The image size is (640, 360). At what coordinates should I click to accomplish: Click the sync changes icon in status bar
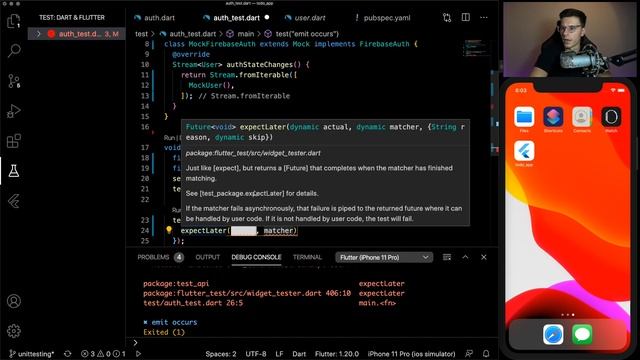68,354
